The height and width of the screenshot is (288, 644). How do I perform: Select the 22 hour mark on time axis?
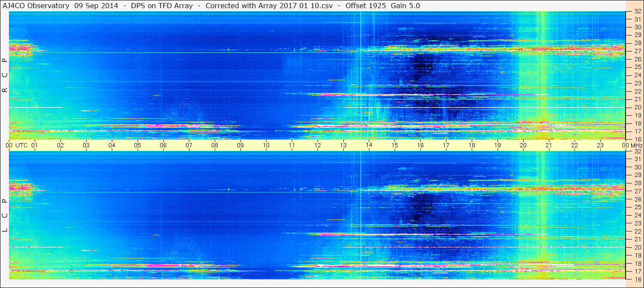click(x=575, y=145)
